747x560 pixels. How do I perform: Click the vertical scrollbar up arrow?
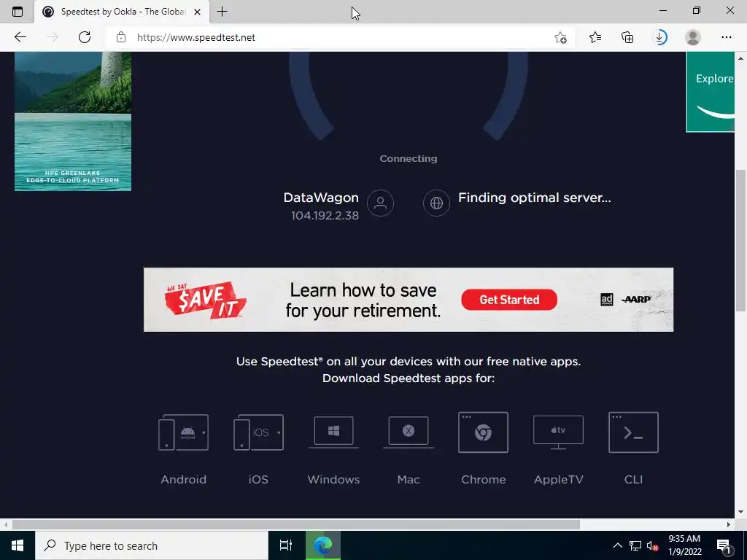[741, 58]
